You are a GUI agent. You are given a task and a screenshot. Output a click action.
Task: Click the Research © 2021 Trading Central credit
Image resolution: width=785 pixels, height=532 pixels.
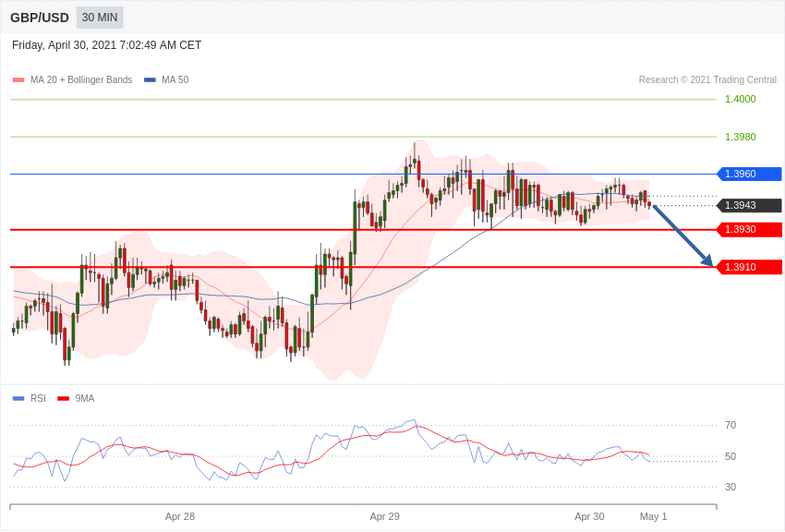coord(707,79)
